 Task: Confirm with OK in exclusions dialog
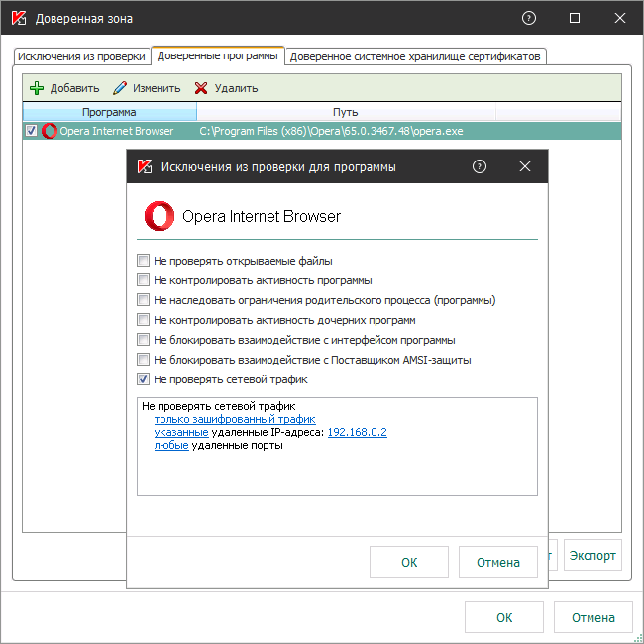[408, 562]
